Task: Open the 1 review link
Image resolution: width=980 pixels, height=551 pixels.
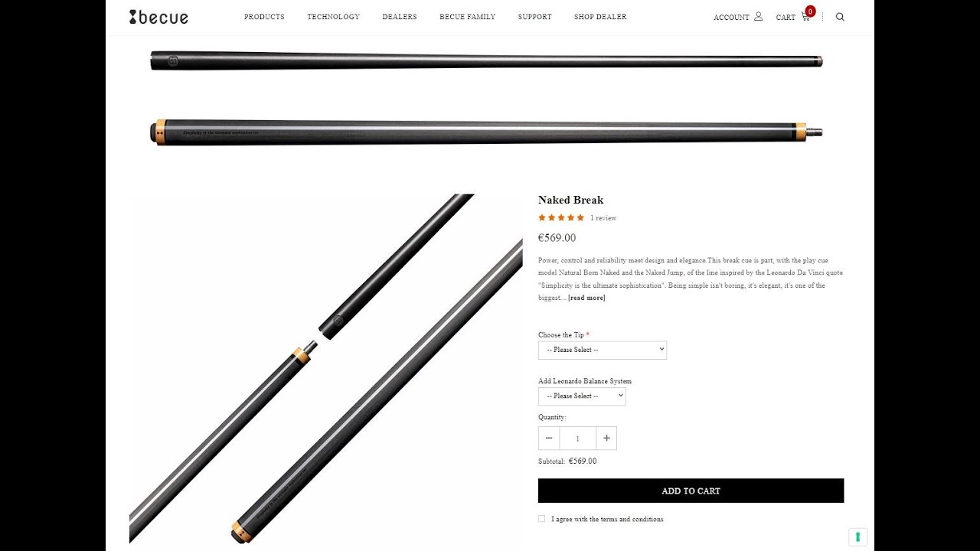Action: 603,218
